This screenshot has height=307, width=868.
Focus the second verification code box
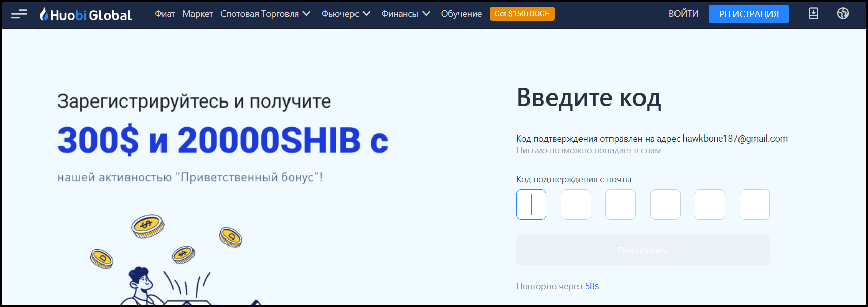pos(576,204)
